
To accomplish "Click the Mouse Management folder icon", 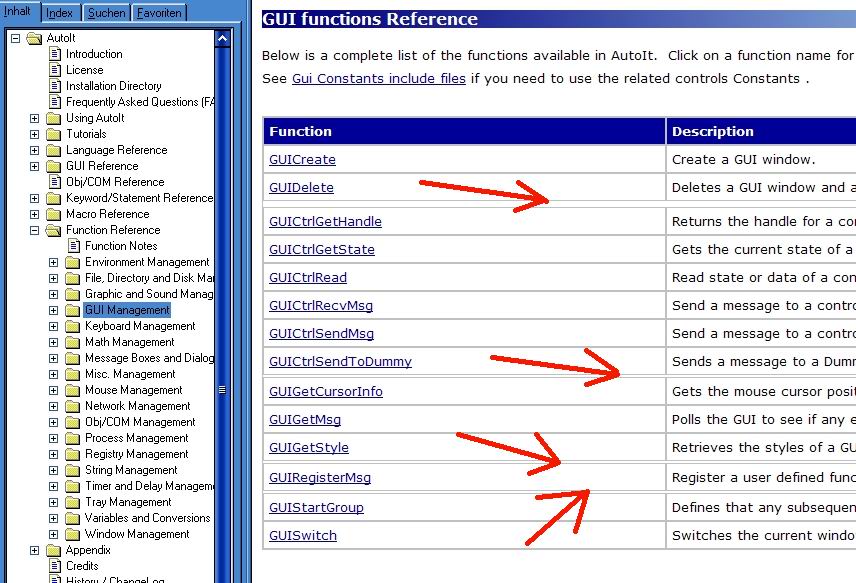I will 73,390.
